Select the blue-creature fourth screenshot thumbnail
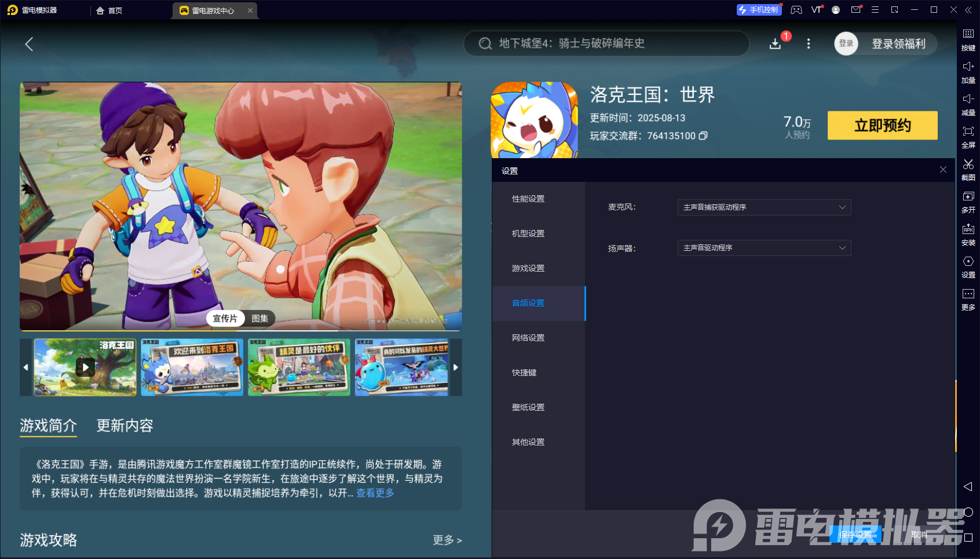The height and width of the screenshot is (559, 980). tap(402, 367)
